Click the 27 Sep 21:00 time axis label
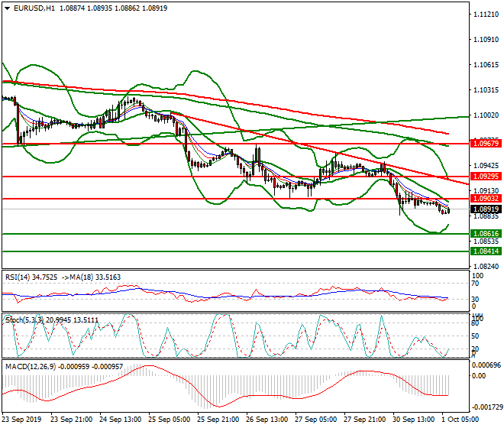 click(x=364, y=420)
